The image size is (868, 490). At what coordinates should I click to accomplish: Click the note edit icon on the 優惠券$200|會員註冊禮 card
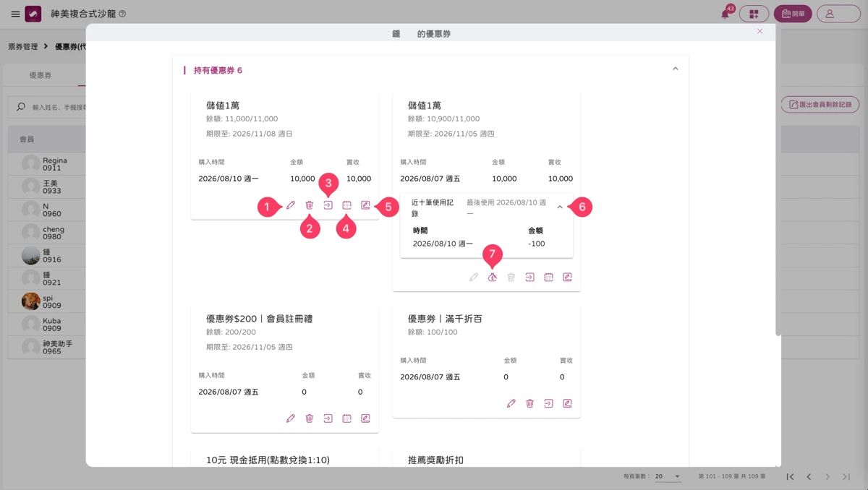pos(365,418)
